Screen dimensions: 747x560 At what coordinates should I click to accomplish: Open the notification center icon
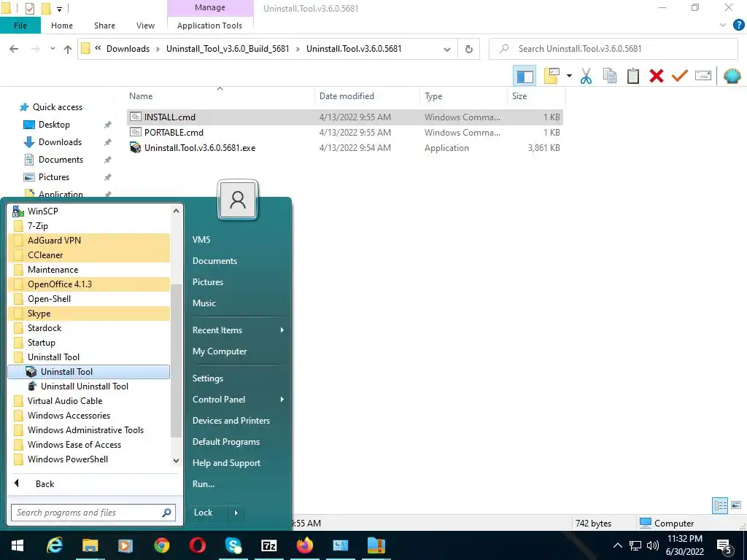coord(724,545)
